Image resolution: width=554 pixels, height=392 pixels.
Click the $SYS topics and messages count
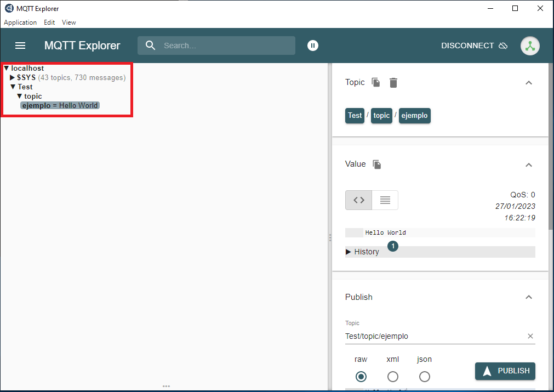pos(82,77)
